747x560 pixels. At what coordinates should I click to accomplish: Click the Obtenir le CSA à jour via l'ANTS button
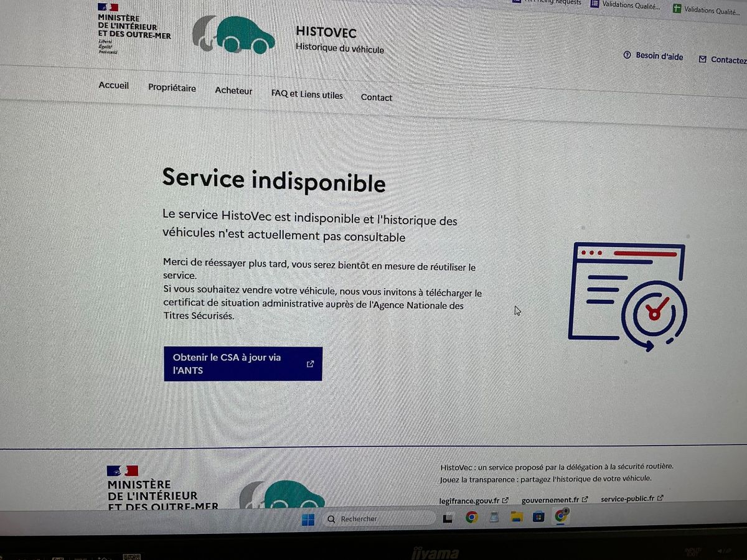coord(243,364)
